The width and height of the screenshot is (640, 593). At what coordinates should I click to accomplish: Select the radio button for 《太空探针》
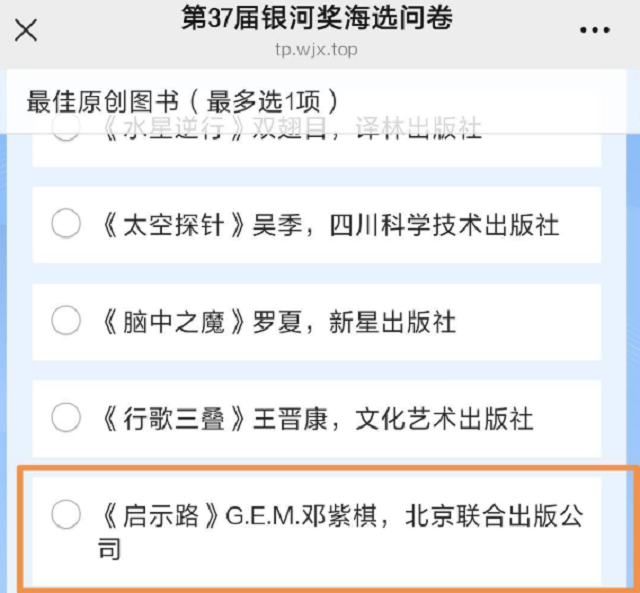pyautogui.click(x=66, y=224)
